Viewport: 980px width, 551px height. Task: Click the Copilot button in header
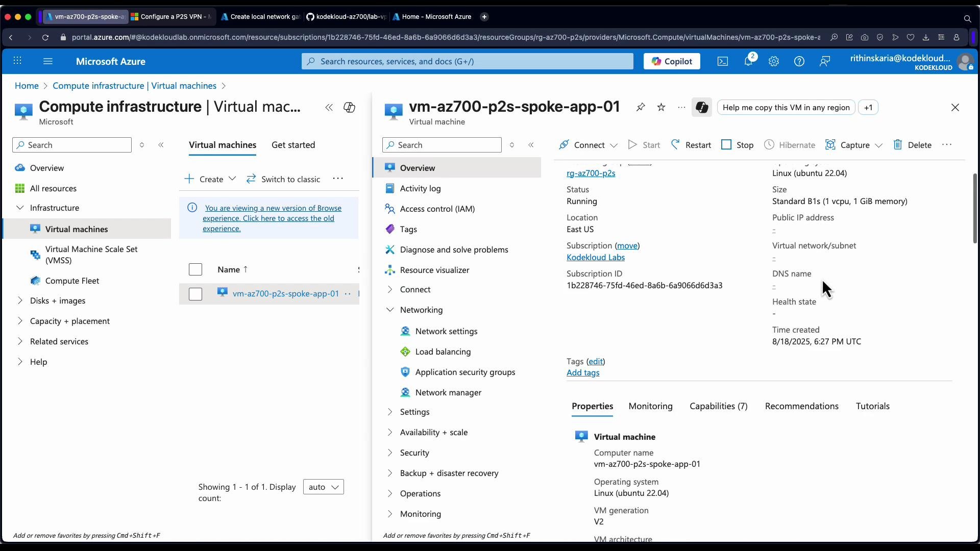click(672, 61)
